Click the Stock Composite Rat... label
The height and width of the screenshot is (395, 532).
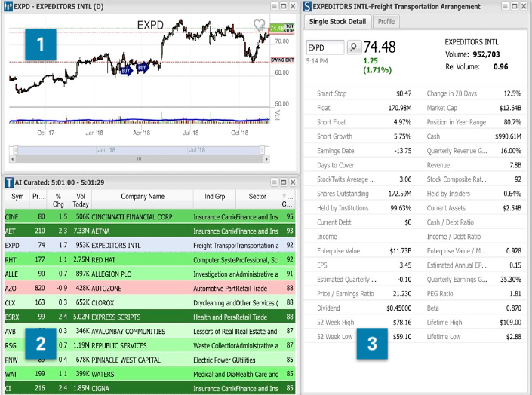[457, 179]
